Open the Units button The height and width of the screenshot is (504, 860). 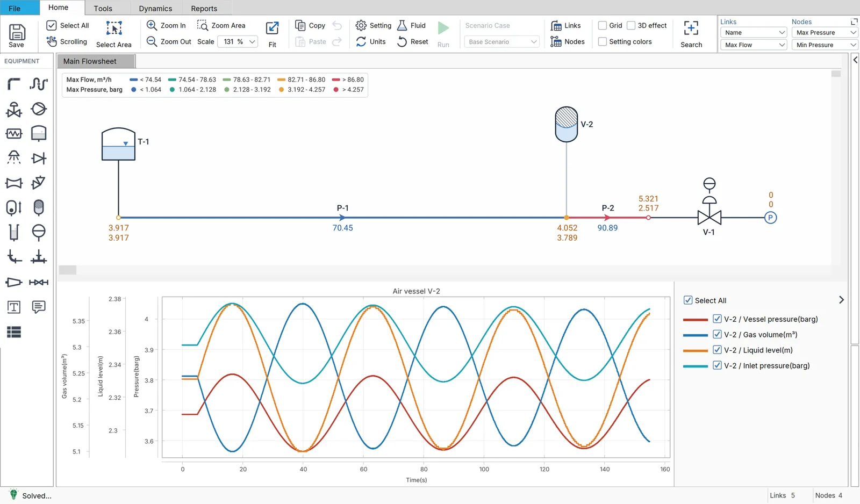[371, 41]
